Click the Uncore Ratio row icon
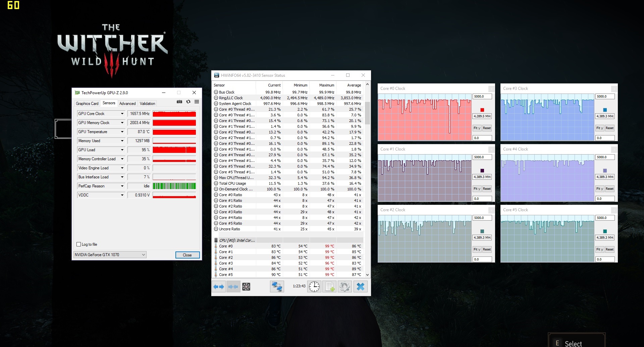The height and width of the screenshot is (347, 644). click(216, 229)
